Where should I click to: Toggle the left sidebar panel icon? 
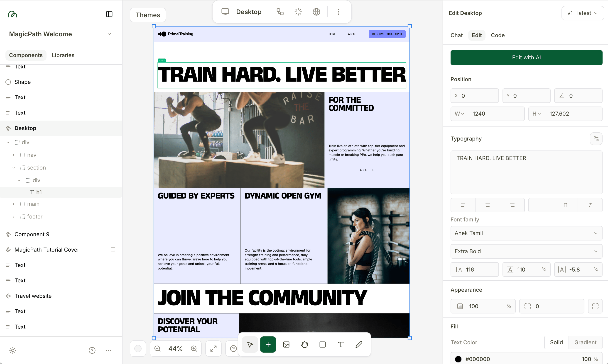tap(109, 14)
